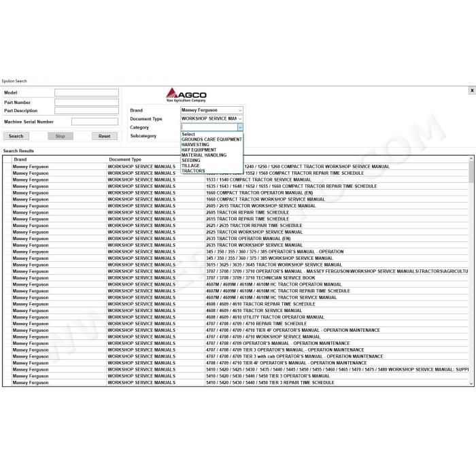Select MATERIAL HANDLING category option
476x476 pixels.
(212, 155)
